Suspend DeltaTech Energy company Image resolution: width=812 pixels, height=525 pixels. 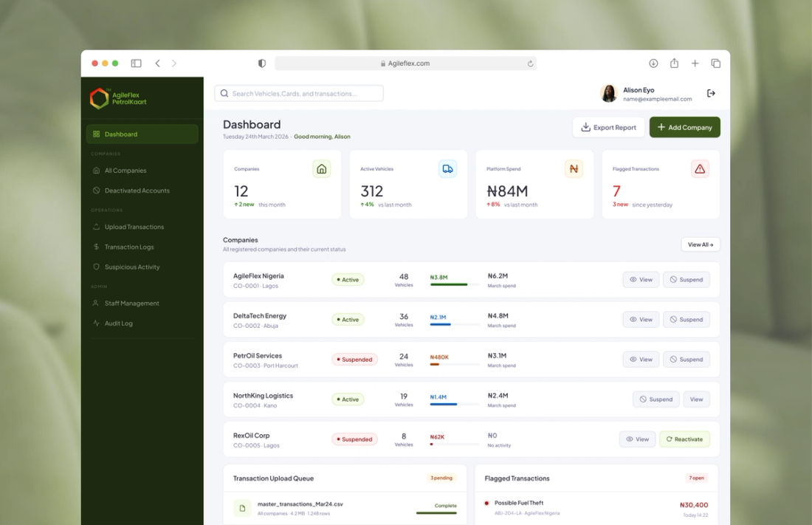[687, 319]
